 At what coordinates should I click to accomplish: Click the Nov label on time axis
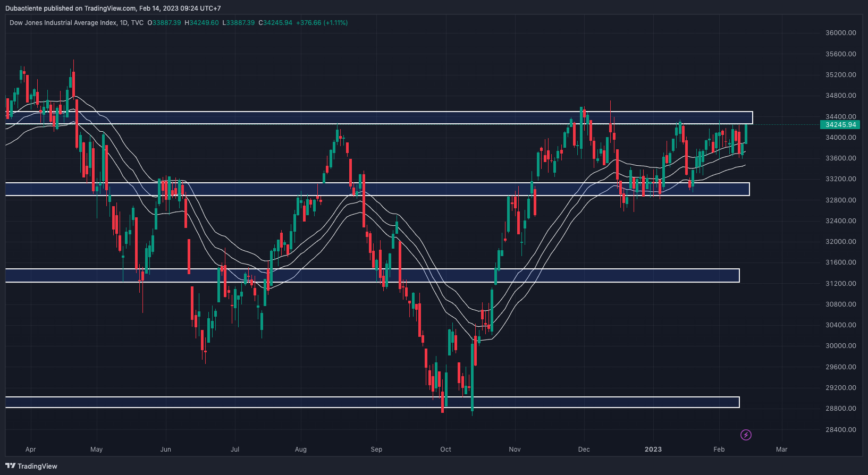(515, 449)
